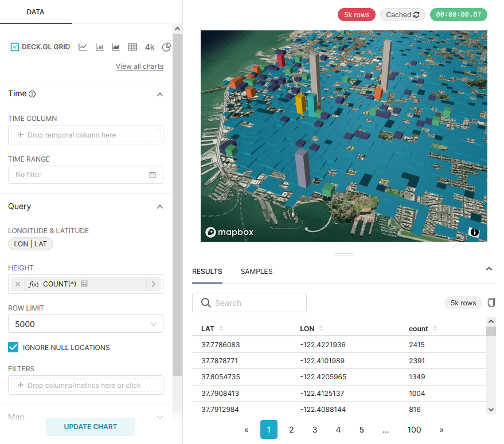
Task: Open the Data tab
Action: 36,12
